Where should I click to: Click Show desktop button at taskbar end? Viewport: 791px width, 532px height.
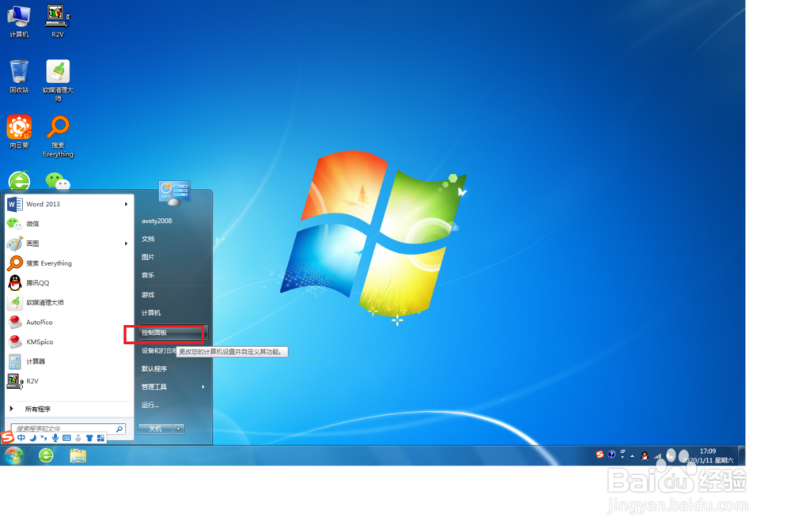click(x=742, y=455)
